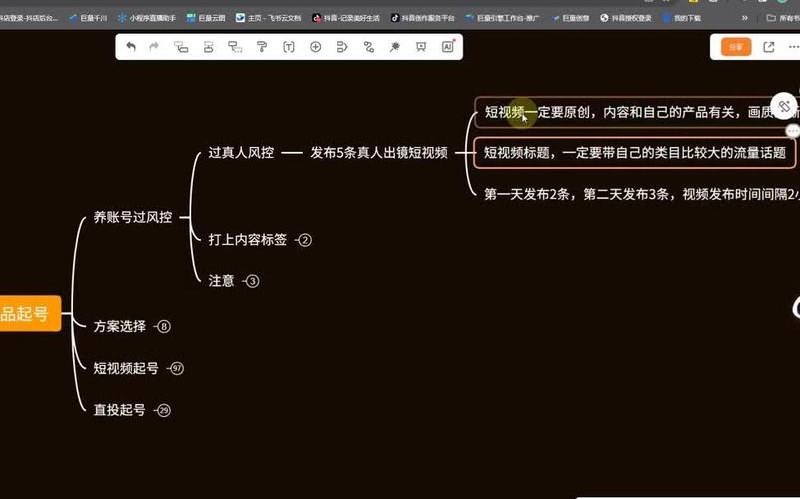Click the small ellipsis beside the selected topic
Screen dimensions: 800x499
pos(792,131)
